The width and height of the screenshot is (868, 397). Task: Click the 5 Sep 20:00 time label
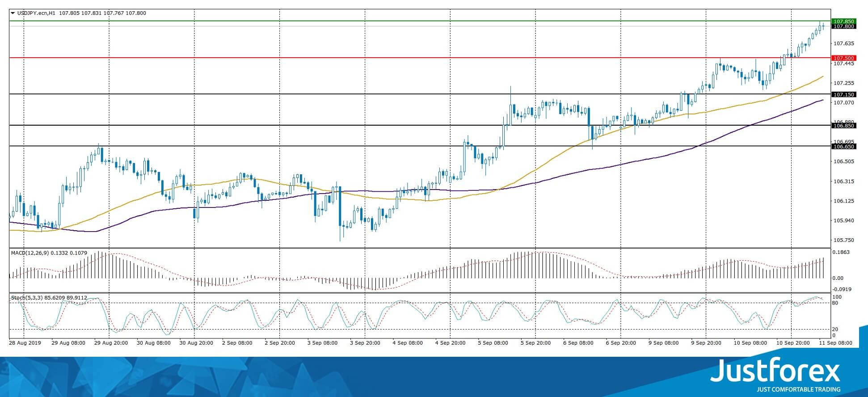pyautogui.click(x=536, y=343)
